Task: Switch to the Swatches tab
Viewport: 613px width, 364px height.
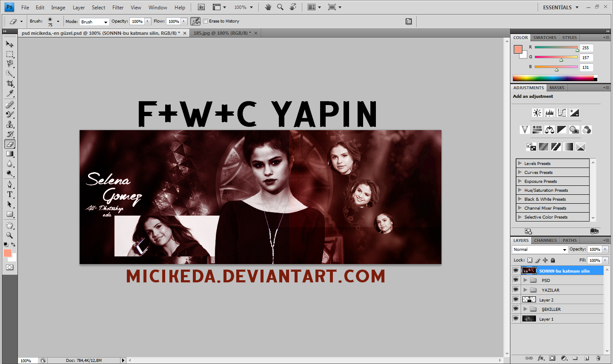Action: click(x=545, y=37)
